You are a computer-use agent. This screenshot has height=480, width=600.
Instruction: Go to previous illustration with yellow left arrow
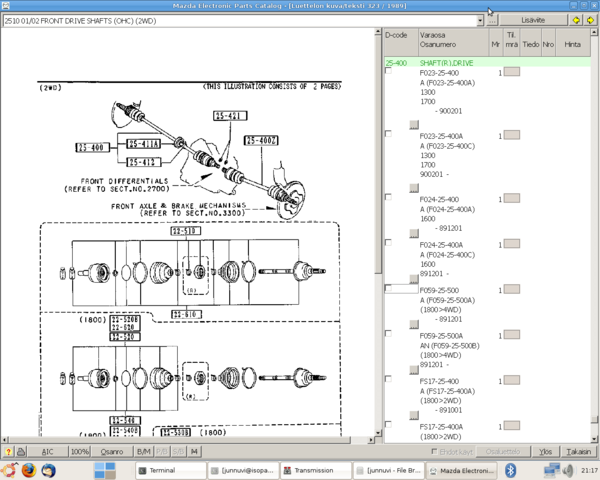(576, 20)
